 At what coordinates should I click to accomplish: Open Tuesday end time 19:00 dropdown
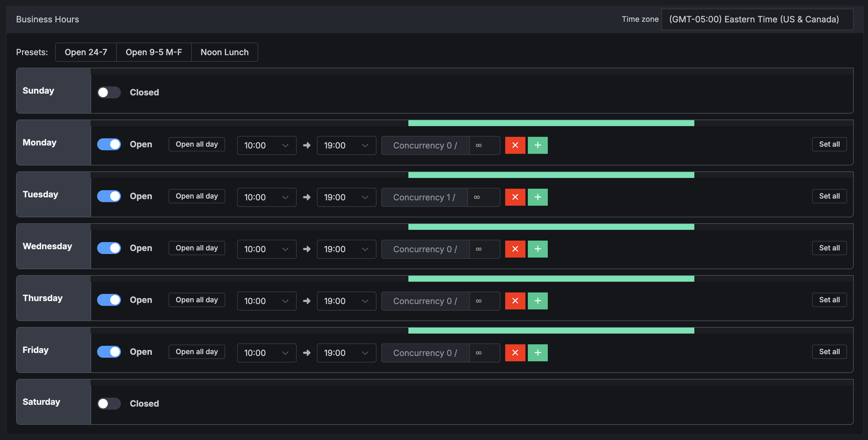point(346,197)
